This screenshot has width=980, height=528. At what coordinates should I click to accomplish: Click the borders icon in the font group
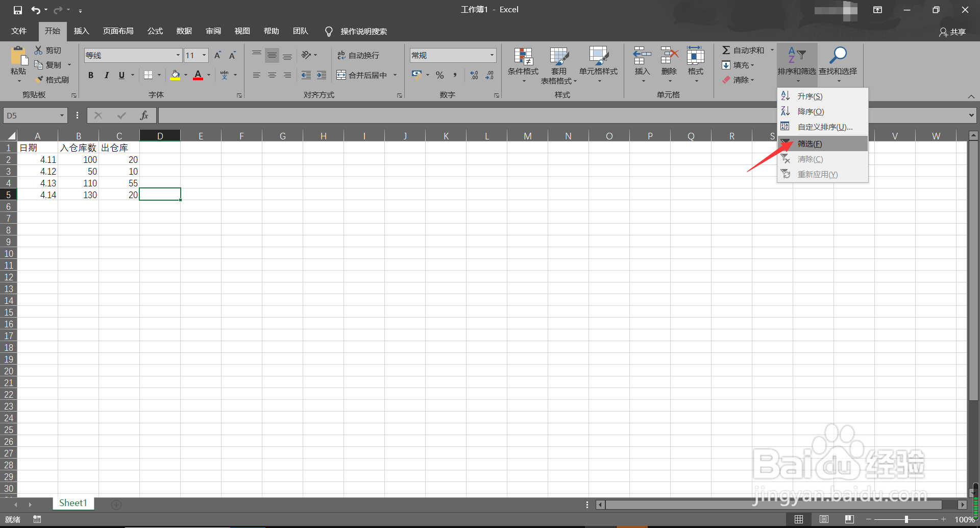148,75
